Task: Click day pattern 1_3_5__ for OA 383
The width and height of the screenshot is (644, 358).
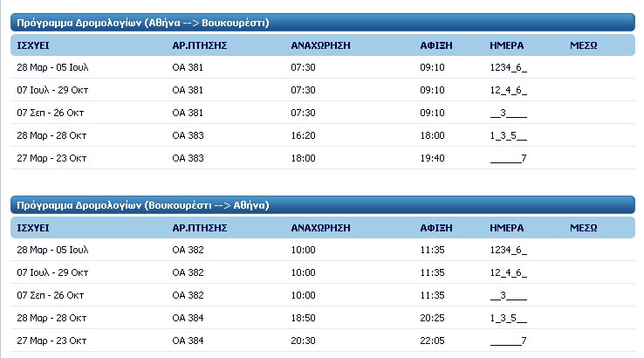Action: point(508,135)
